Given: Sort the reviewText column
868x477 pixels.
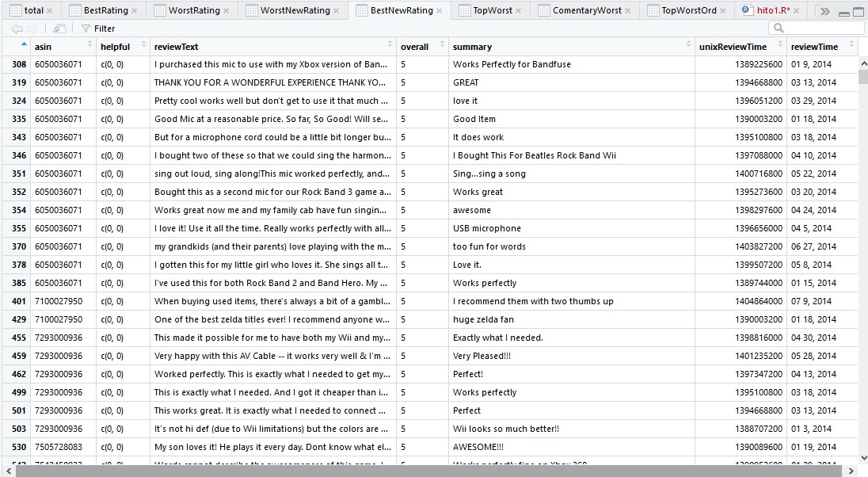Looking at the screenshot, I should click(388, 46).
